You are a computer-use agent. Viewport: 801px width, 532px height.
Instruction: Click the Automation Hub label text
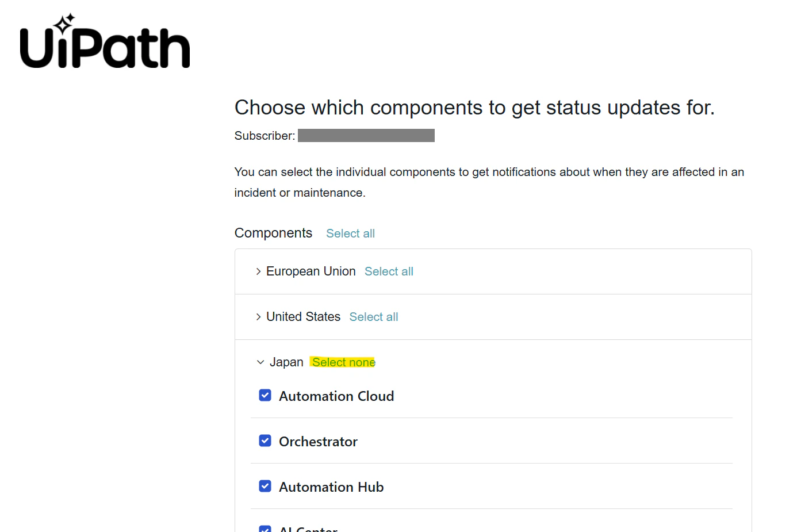coord(331,487)
